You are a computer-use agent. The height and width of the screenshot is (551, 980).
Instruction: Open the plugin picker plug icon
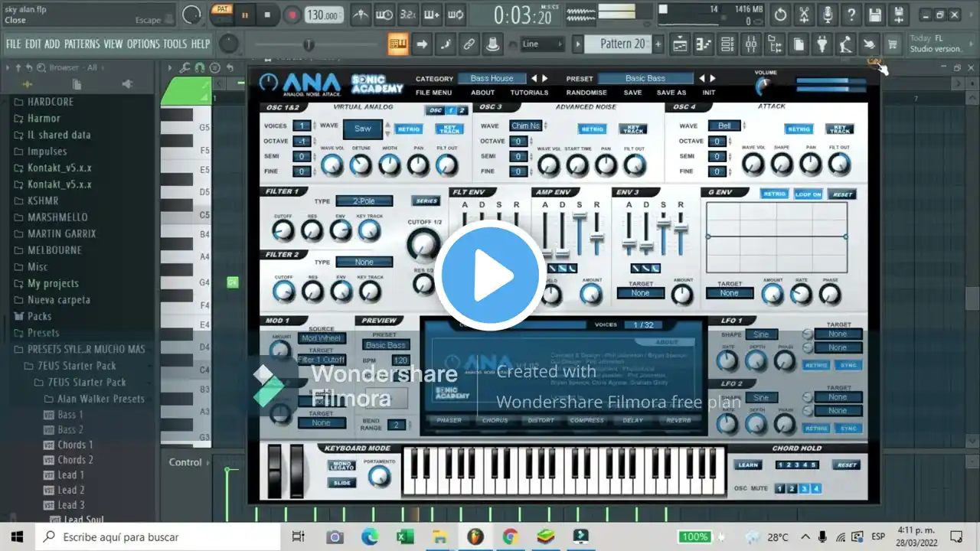pyautogui.click(x=822, y=44)
